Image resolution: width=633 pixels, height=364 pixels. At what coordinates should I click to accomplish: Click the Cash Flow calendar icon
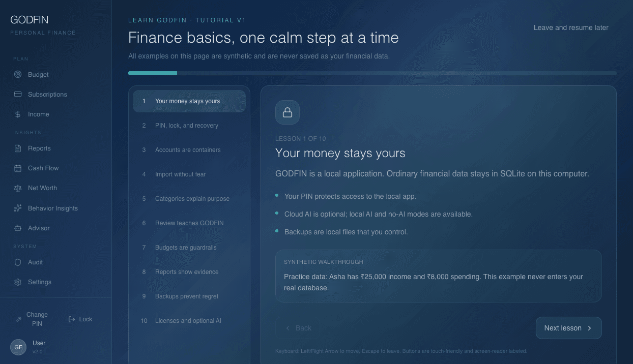pos(18,168)
